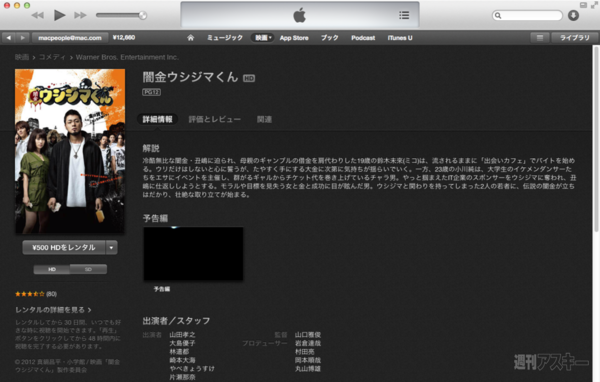Click cast member やべきょうすけ
600x382 pixels.
(x=192, y=369)
